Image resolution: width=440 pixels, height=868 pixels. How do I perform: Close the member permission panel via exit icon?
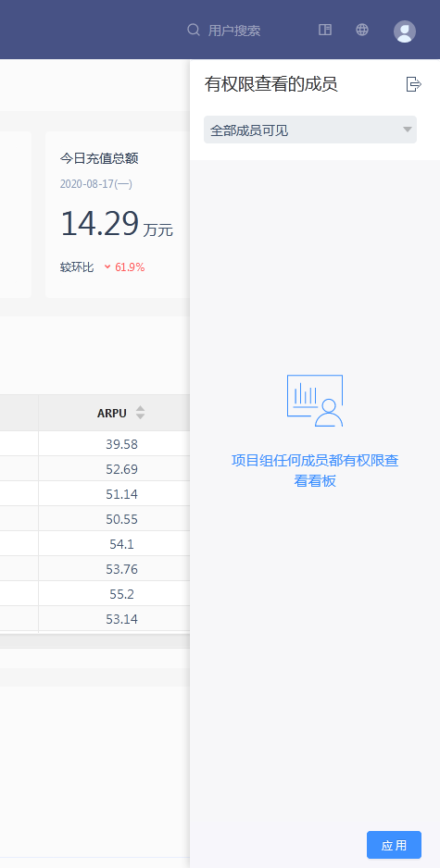point(414,84)
